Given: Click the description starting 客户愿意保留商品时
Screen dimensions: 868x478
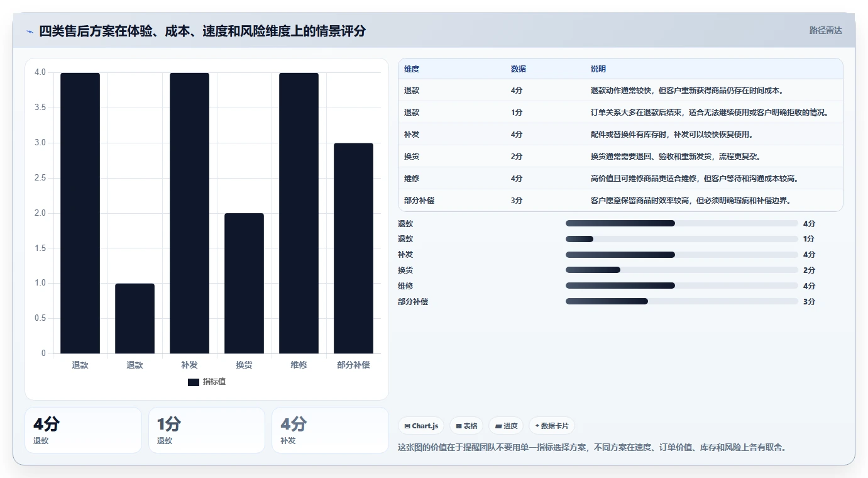Looking at the screenshot, I should 691,201.
